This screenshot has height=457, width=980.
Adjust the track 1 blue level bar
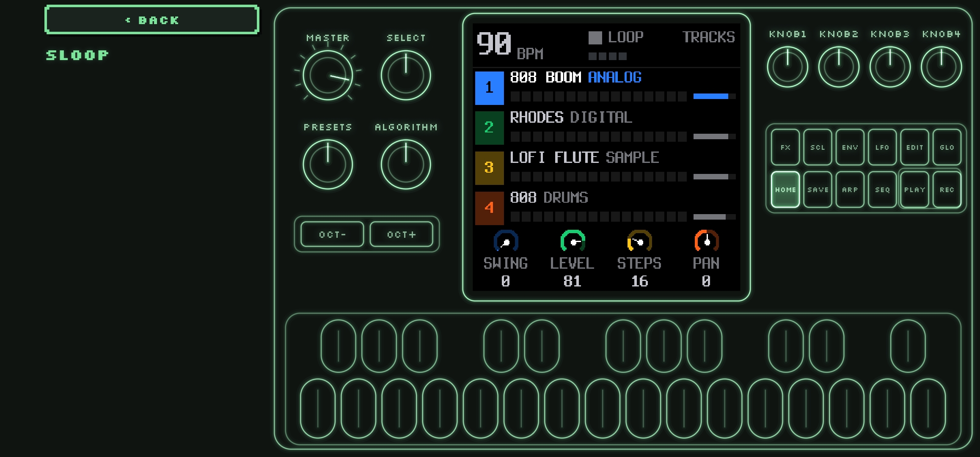coord(714,96)
